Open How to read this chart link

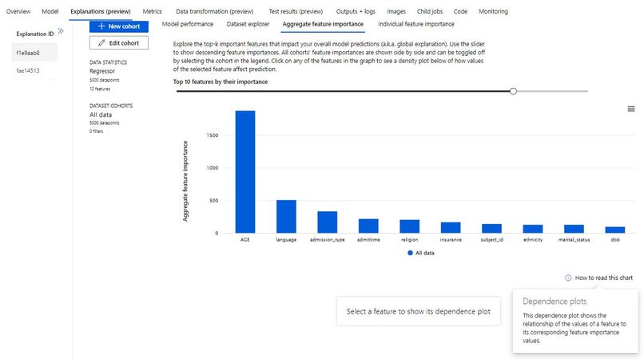[604, 278]
